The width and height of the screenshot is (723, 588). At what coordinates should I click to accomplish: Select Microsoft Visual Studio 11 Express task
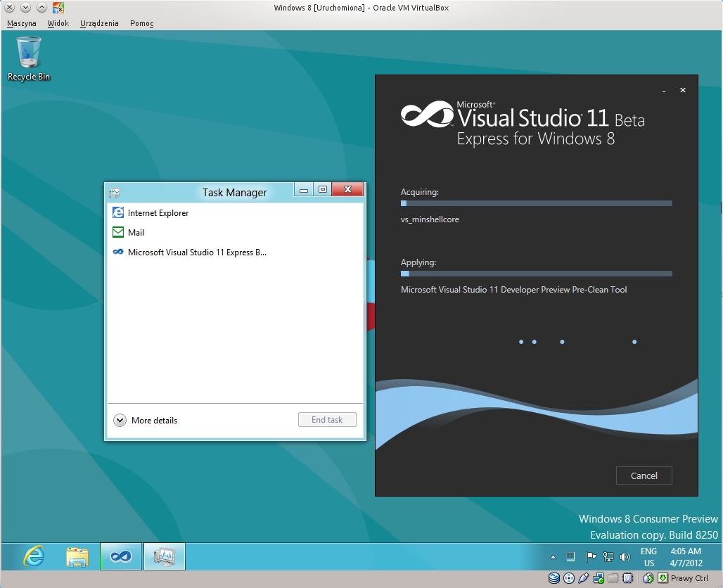point(235,253)
